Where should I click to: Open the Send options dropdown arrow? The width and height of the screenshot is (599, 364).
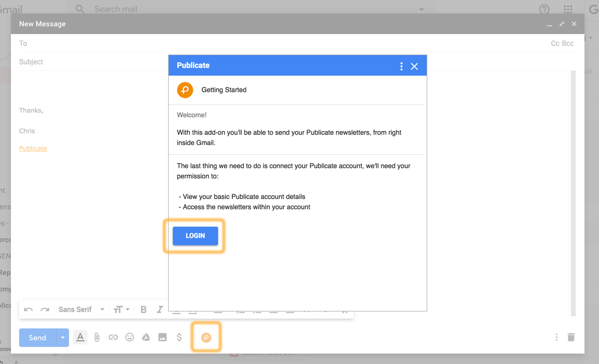tap(63, 338)
